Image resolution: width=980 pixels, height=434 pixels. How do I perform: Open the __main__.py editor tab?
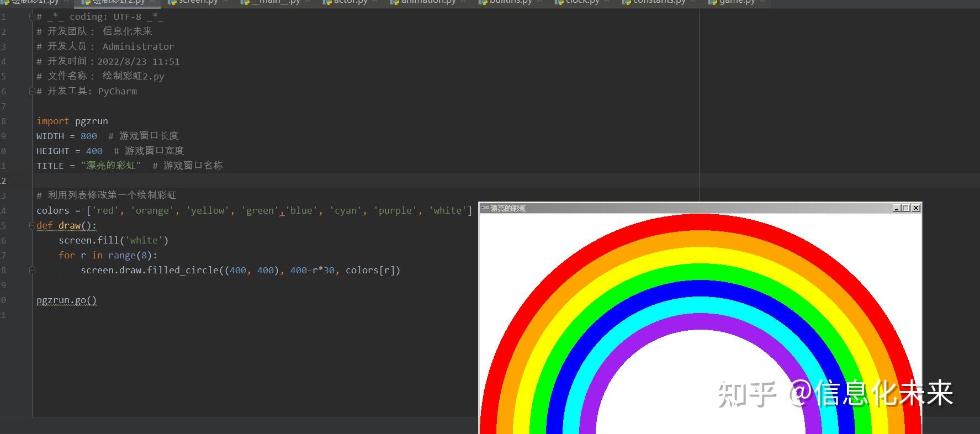coord(276,3)
